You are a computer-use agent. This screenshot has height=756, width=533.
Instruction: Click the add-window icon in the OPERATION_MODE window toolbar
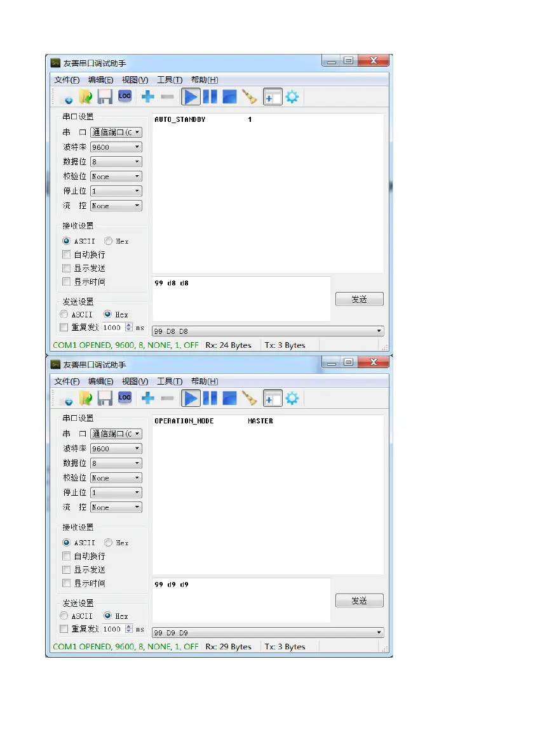pos(273,398)
